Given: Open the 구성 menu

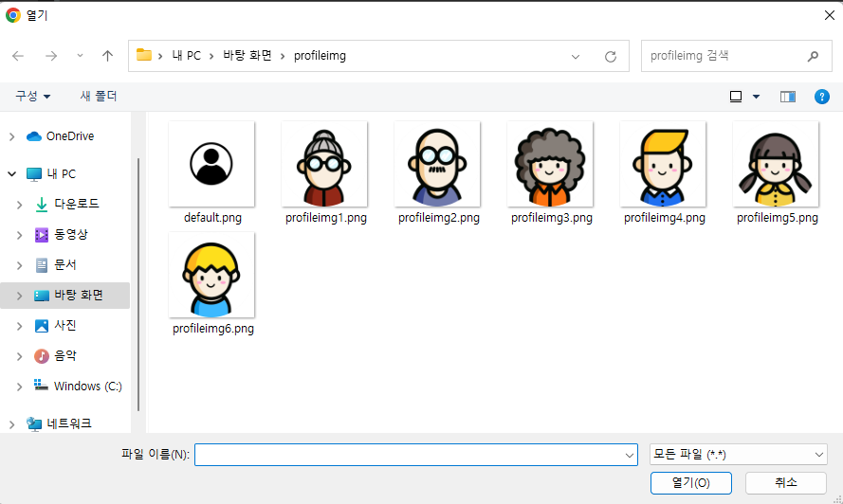Looking at the screenshot, I should tap(32, 97).
